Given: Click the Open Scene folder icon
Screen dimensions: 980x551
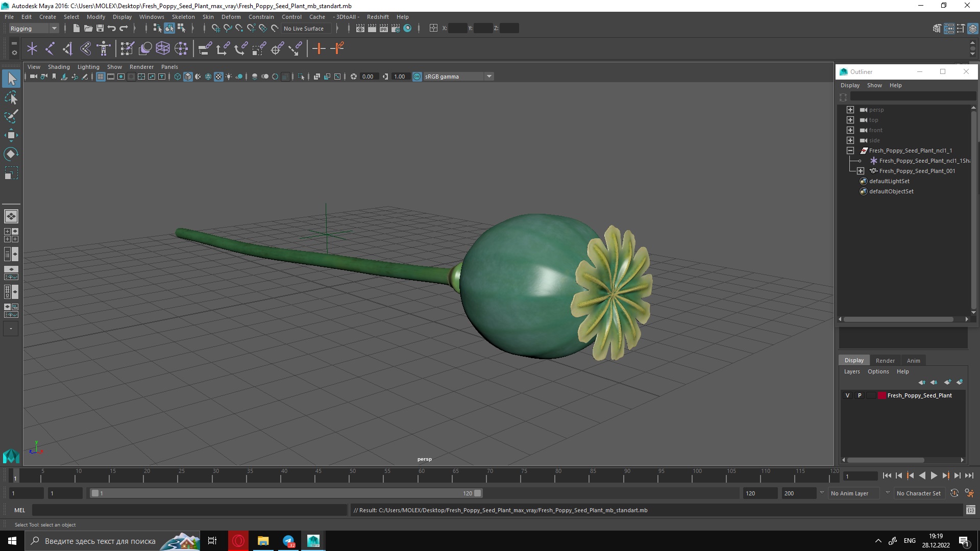Looking at the screenshot, I should 88,29.
